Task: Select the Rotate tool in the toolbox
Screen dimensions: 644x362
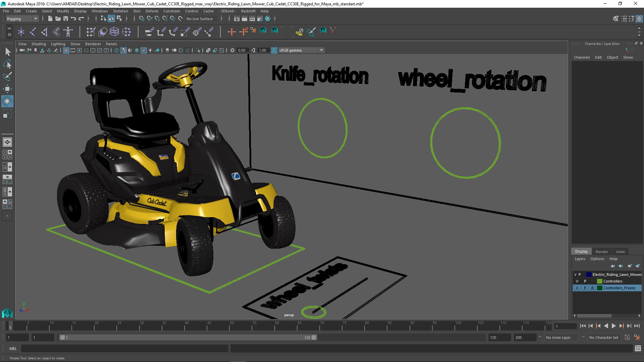Action: (x=7, y=101)
